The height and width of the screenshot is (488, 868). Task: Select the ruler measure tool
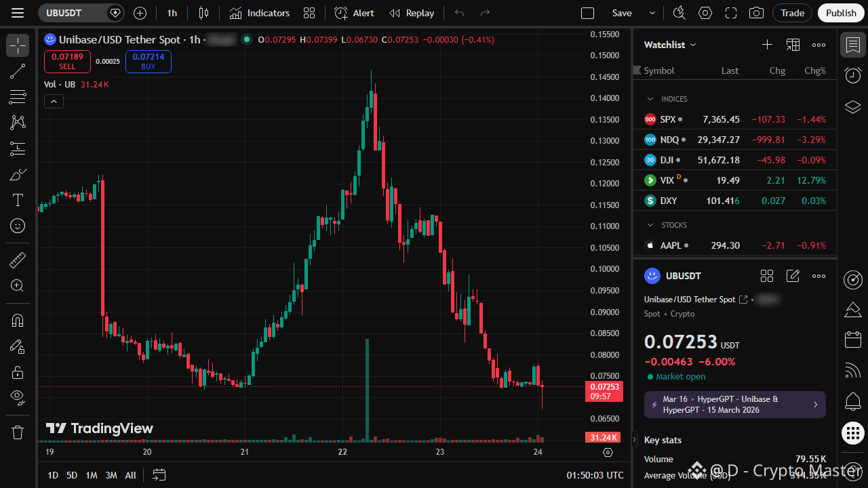tap(18, 260)
